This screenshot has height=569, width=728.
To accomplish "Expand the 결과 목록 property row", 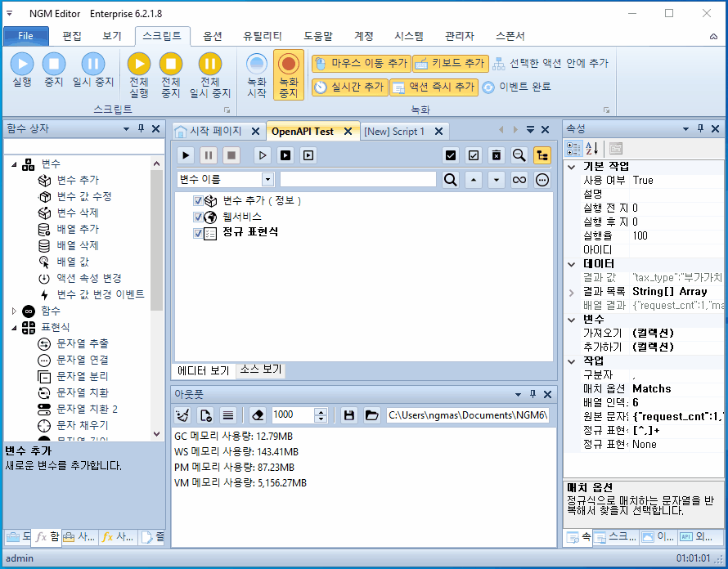I will coord(572,293).
